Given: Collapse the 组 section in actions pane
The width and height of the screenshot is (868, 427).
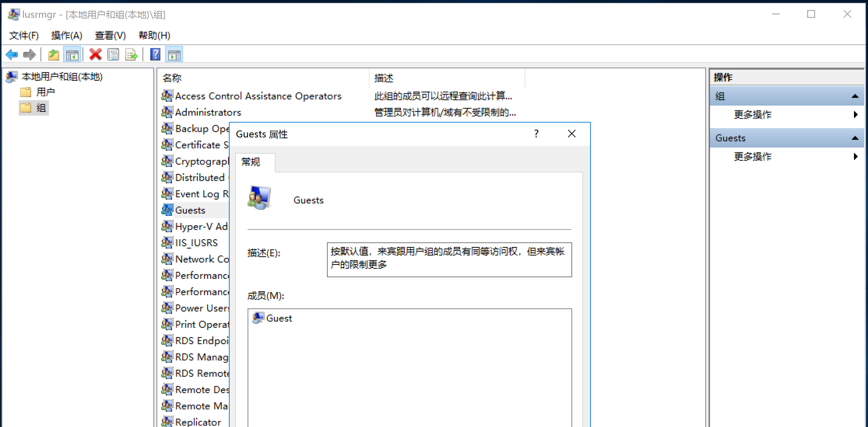Looking at the screenshot, I should point(855,96).
